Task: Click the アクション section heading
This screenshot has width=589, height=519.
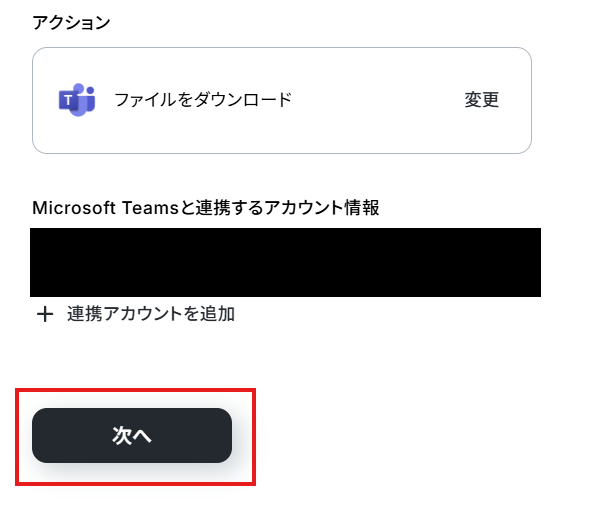Action: tap(71, 23)
